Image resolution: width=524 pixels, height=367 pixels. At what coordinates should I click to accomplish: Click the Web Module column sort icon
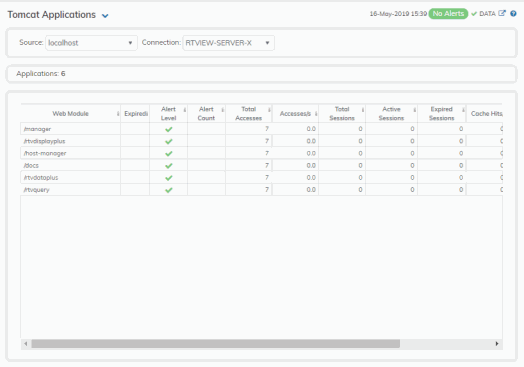tap(118, 114)
